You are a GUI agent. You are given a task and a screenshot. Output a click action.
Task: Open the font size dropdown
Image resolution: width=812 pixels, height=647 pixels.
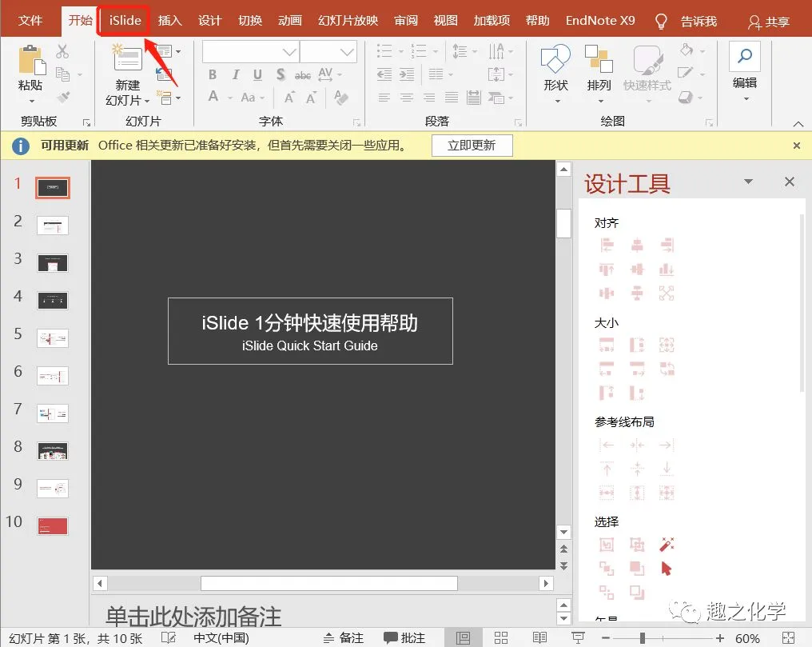click(x=347, y=52)
